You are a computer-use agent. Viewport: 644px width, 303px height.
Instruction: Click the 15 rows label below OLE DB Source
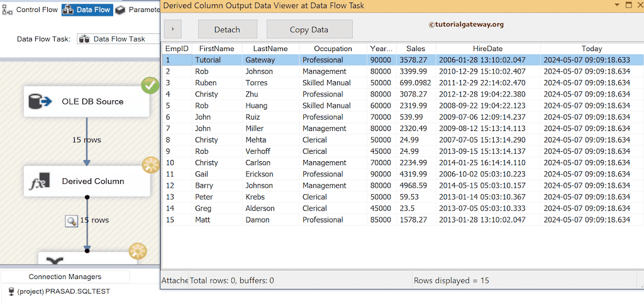tap(86, 140)
